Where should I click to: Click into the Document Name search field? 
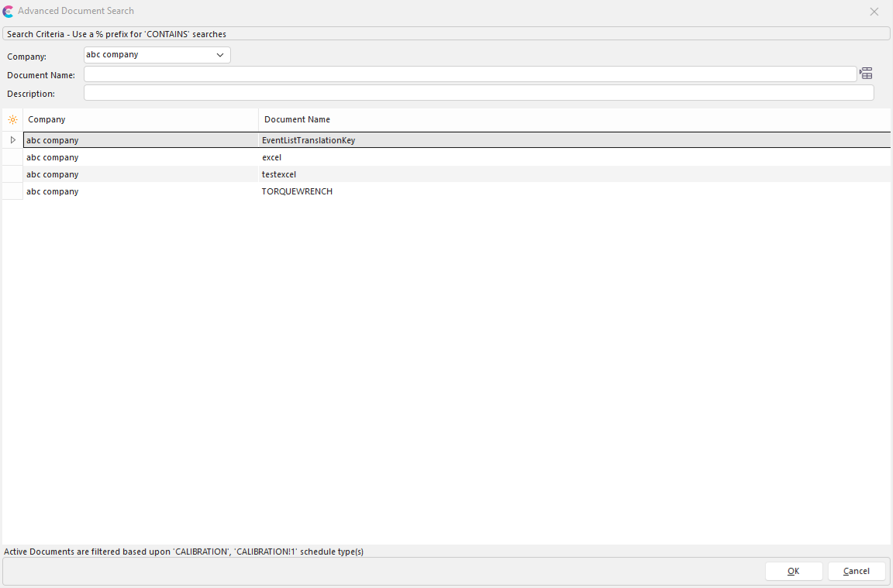click(470, 74)
